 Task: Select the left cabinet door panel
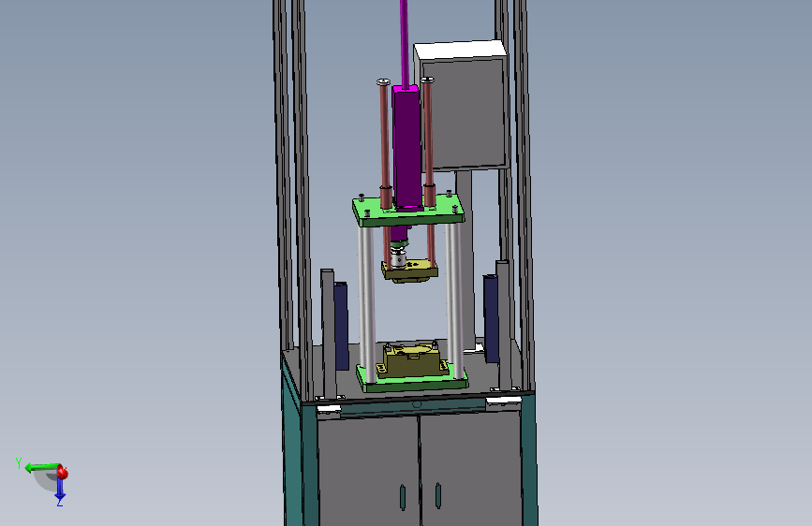tap(368, 471)
